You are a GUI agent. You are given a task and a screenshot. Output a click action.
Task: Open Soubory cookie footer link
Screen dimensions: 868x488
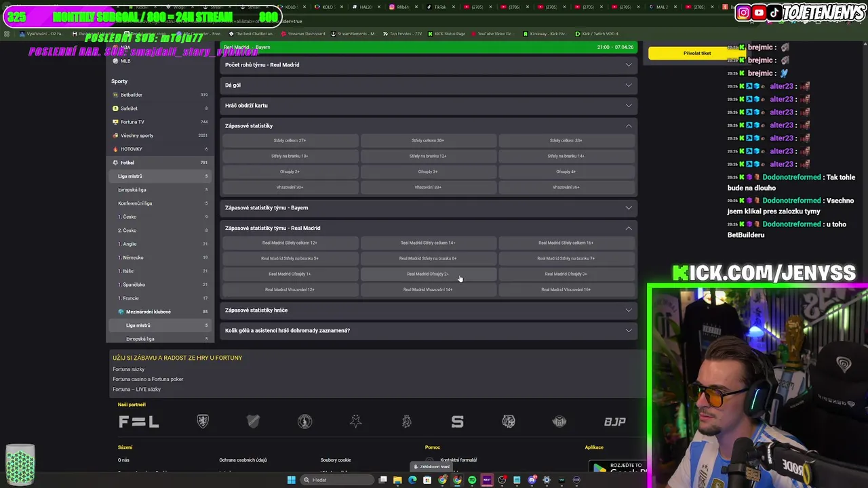pyautogui.click(x=336, y=460)
